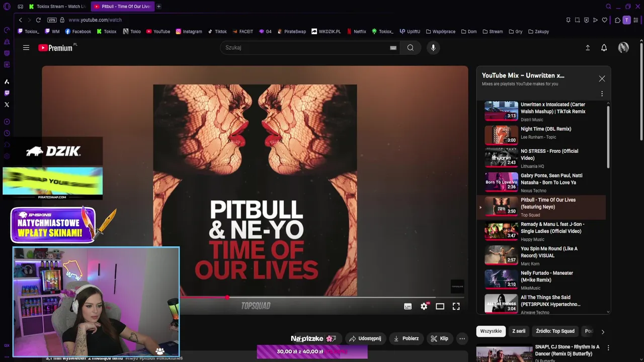
Task: Start voice search with microphone icon
Action: pyautogui.click(x=433, y=48)
